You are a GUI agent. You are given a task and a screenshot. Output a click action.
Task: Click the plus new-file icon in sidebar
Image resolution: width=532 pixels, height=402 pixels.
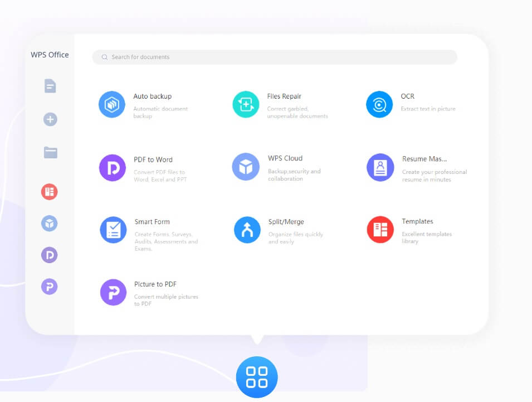click(50, 119)
